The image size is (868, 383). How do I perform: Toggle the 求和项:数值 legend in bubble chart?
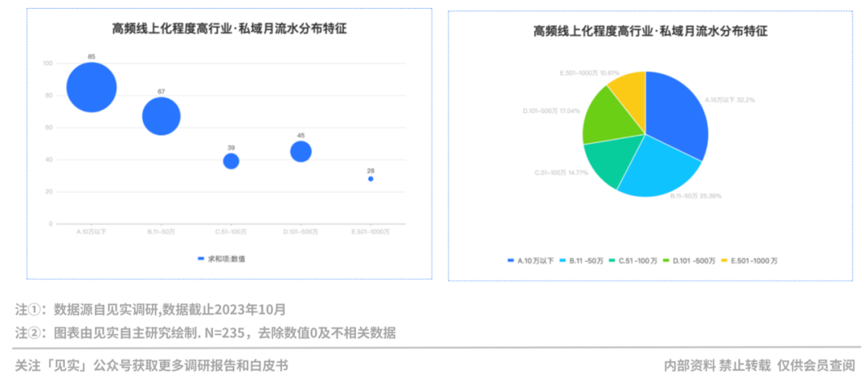(x=222, y=259)
